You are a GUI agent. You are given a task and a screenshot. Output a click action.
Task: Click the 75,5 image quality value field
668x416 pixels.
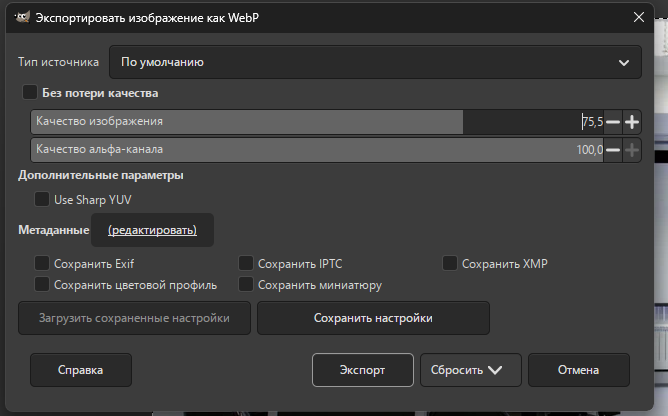(x=593, y=122)
